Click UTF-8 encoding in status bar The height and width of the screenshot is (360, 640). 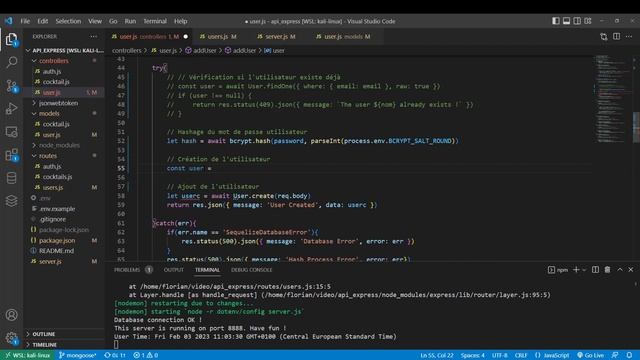pos(500,355)
